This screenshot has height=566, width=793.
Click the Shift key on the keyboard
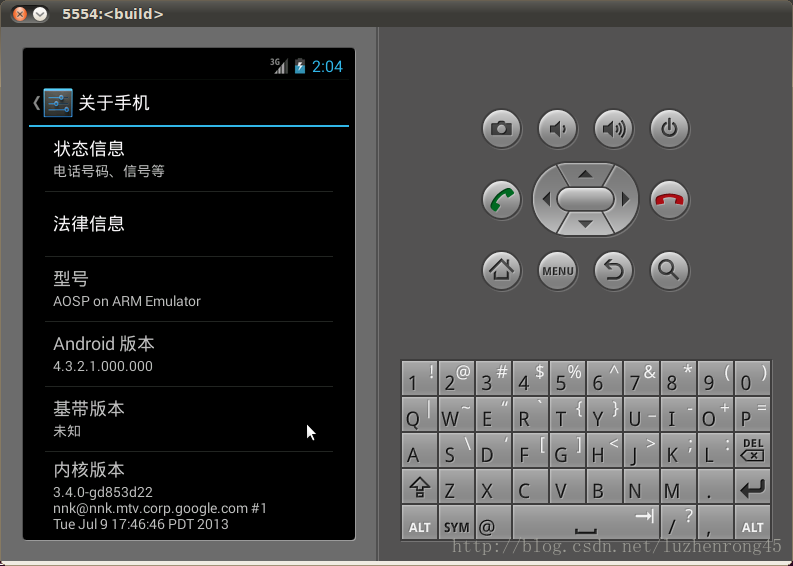pos(420,487)
